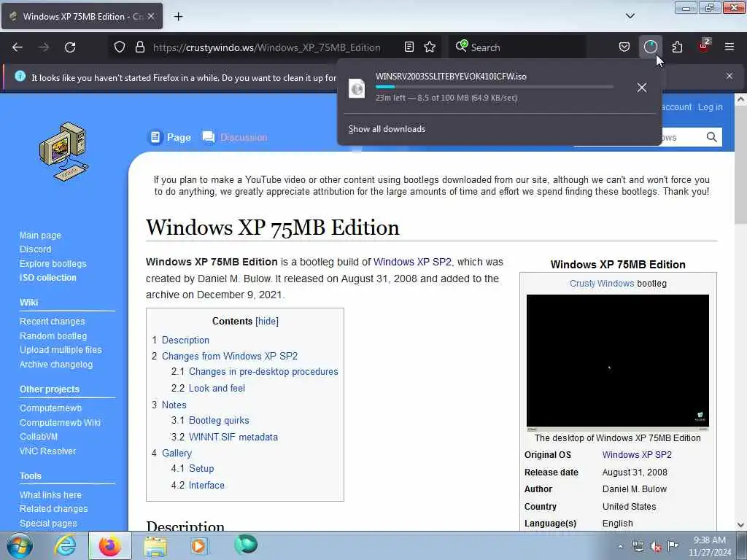Reload the page with the refresh icon
The image size is (747, 560).
click(70, 47)
